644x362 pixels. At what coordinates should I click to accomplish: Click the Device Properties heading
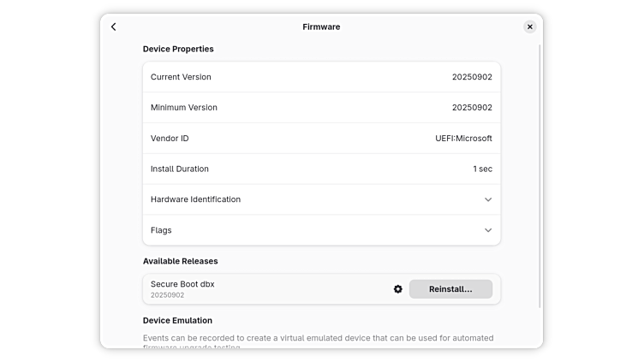178,49
